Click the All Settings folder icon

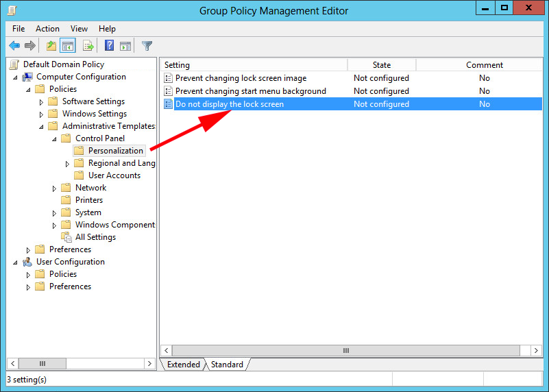[66, 237]
